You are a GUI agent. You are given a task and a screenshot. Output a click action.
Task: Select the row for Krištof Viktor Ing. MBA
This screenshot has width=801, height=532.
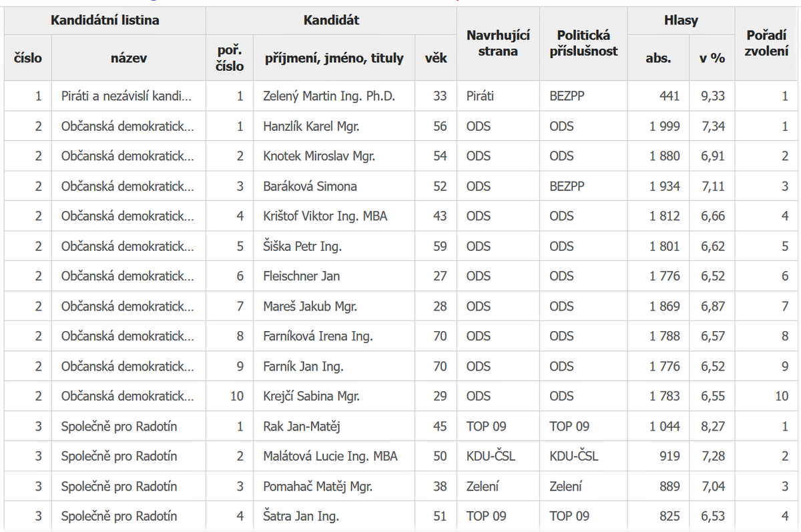[x=325, y=216]
